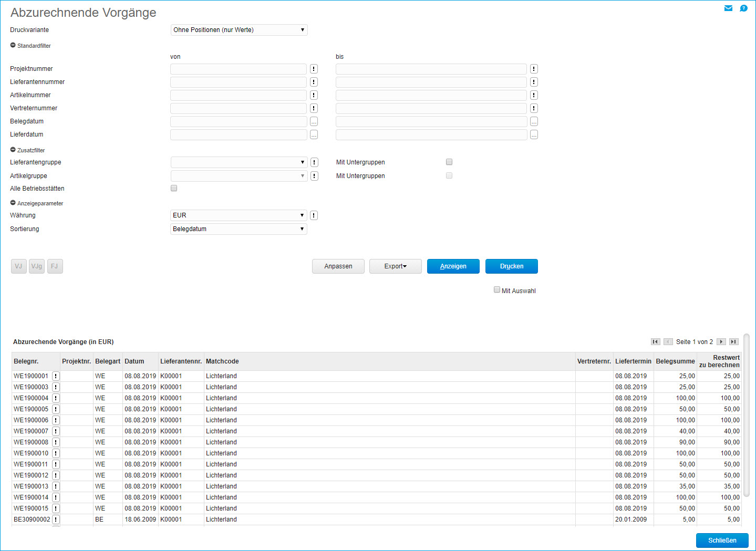Toggle the Mit Auswahl checkbox
756x551 pixels.
click(x=496, y=290)
